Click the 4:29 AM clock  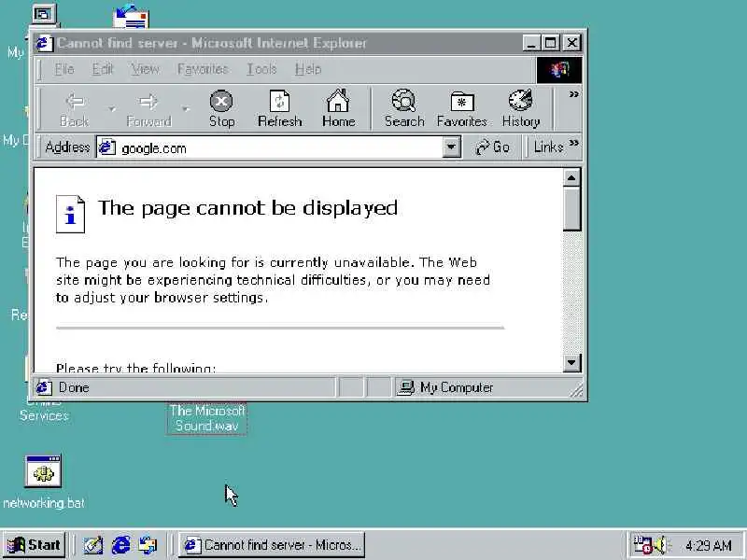pyautogui.click(x=708, y=545)
